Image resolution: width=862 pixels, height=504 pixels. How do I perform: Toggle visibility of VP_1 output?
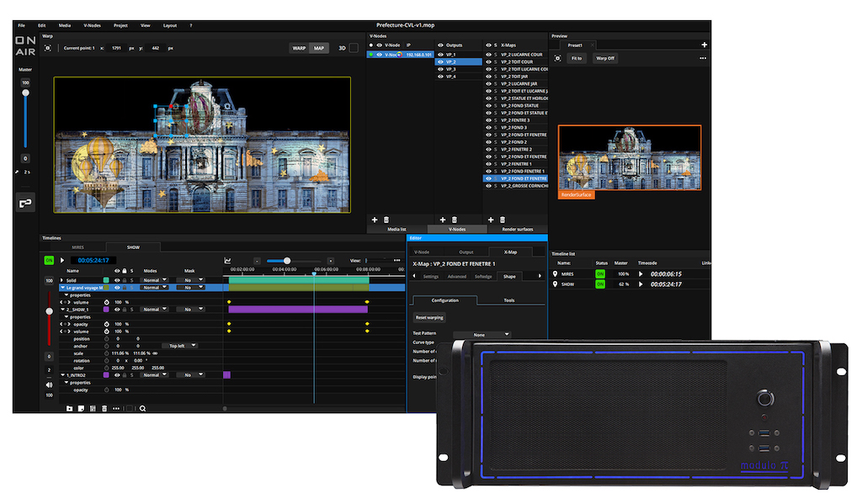(x=440, y=55)
